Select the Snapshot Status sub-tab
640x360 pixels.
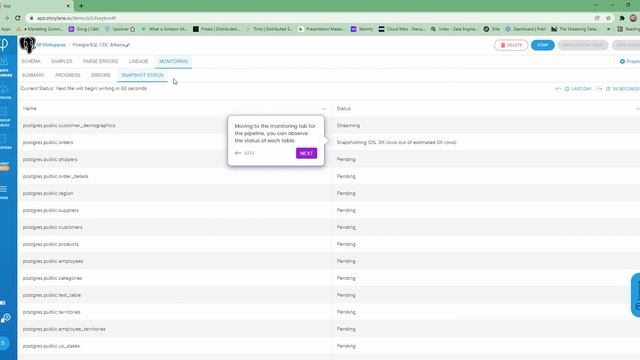(142, 75)
